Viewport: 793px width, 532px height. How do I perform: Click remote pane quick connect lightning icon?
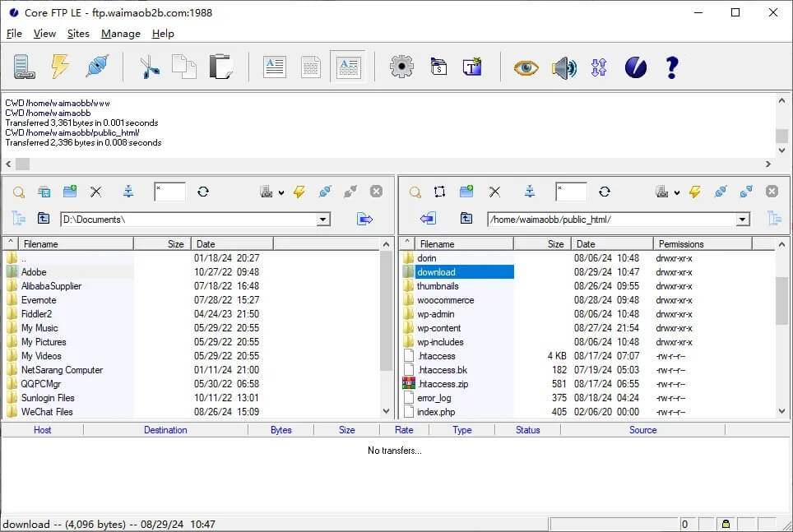pyautogui.click(x=695, y=192)
